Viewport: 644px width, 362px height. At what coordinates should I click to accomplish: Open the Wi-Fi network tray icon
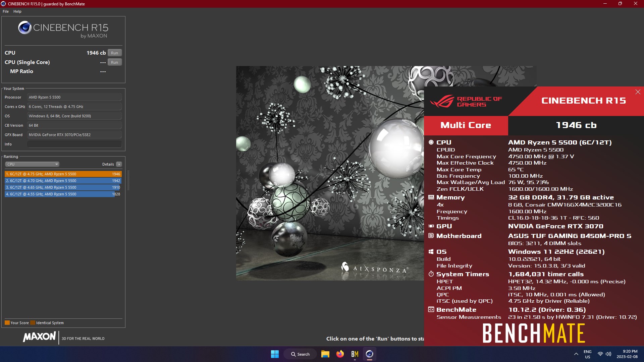point(600,354)
